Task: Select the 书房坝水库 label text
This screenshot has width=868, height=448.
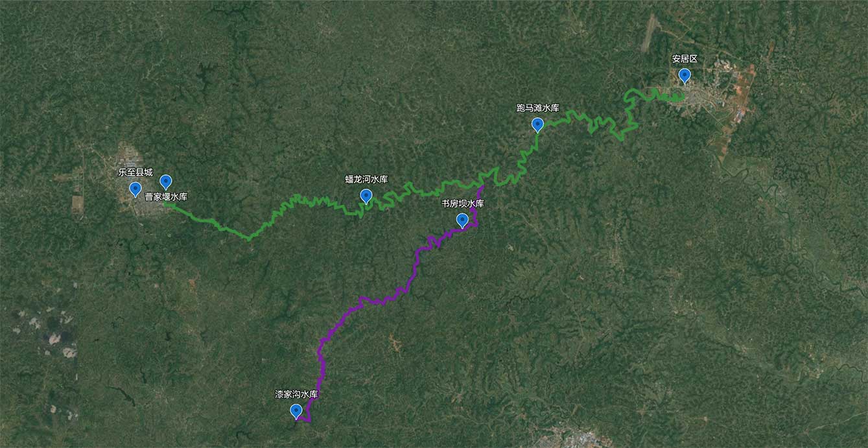Action: [463, 204]
